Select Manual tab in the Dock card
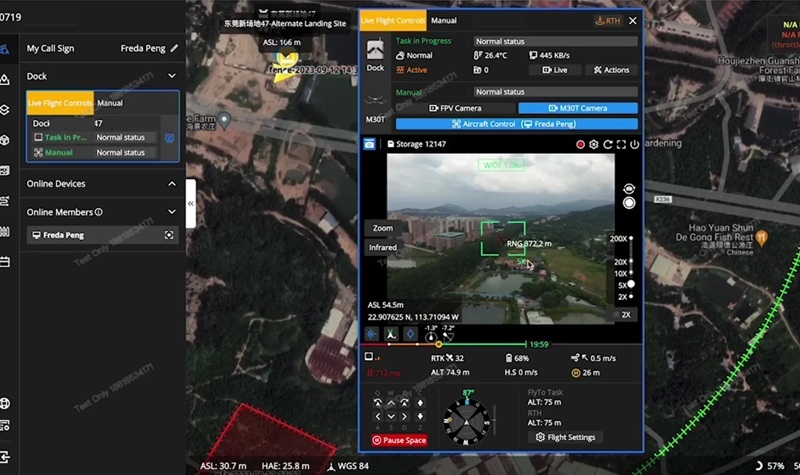Viewport: 800px width, 475px height. point(110,103)
